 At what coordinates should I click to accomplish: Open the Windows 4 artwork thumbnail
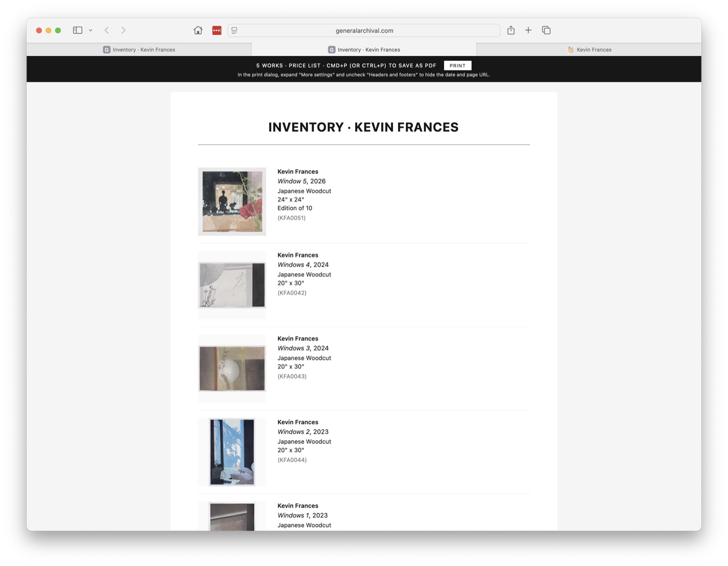tap(232, 285)
